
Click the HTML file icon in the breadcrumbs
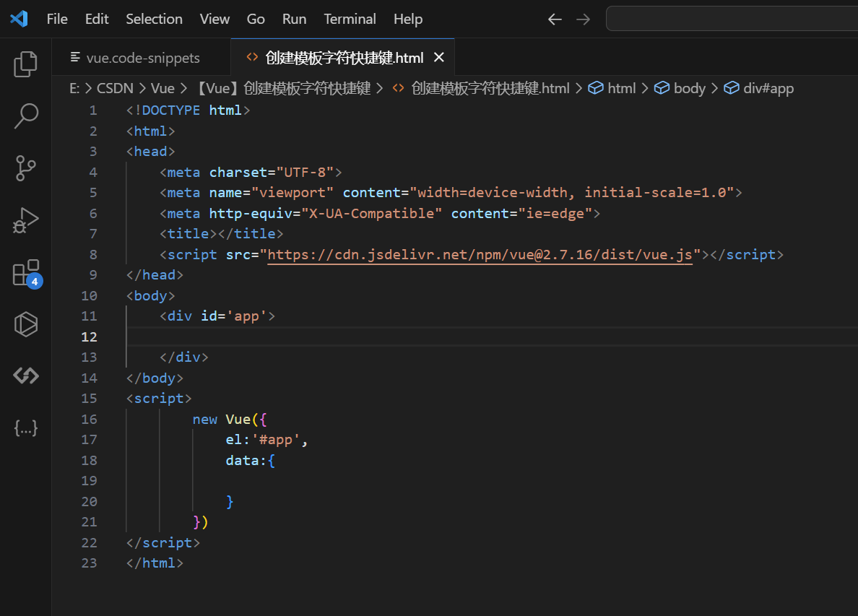pyautogui.click(x=399, y=88)
